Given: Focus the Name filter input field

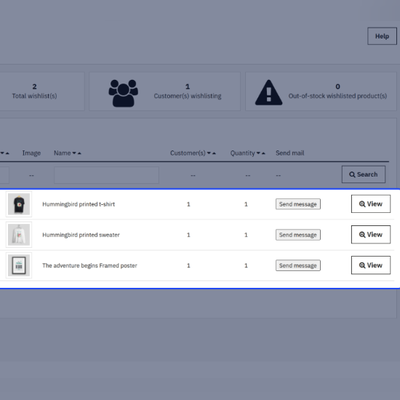Looking at the screenshot, I should pyautogui.click(x=106, y=175).
